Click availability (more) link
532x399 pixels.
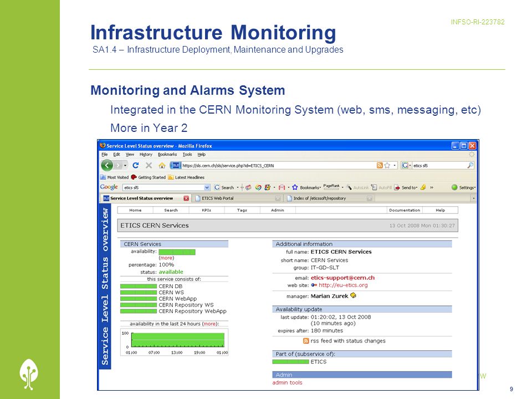pos(166,258)
